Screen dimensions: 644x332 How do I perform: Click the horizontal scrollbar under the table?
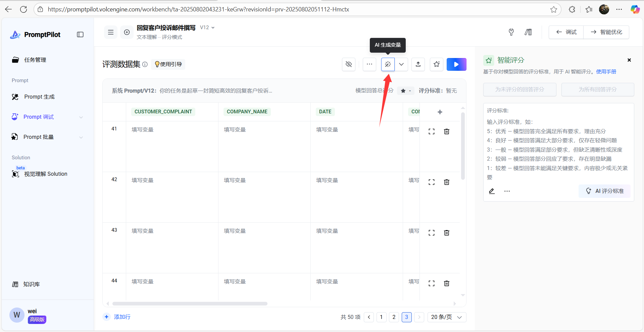(190, 304)
